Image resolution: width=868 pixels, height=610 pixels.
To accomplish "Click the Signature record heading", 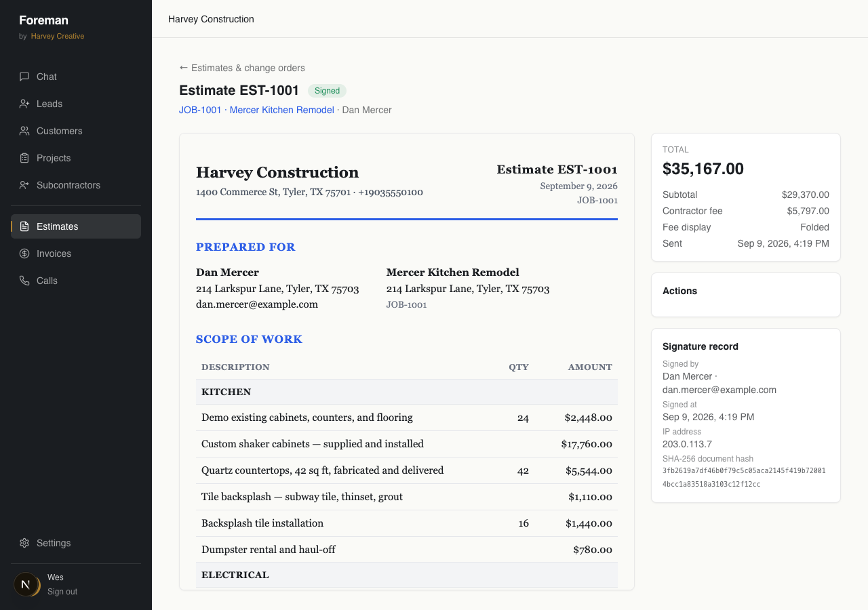I will tap(701, 346).
